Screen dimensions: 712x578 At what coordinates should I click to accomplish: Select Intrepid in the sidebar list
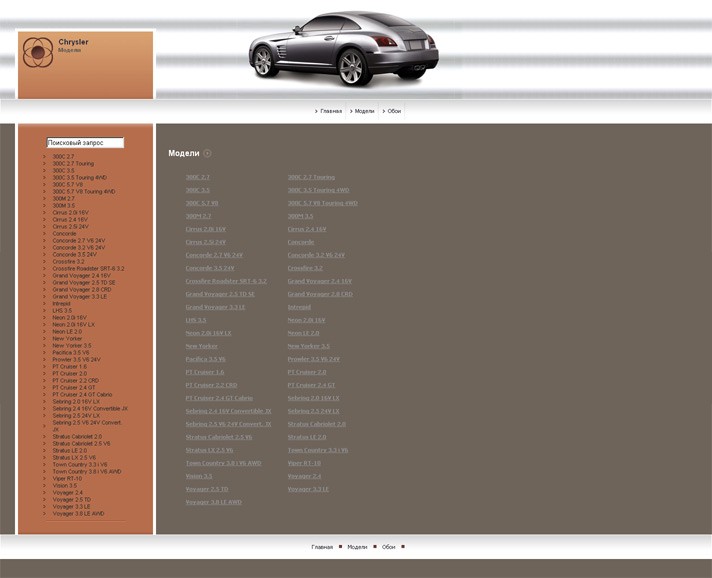(61, 303)
